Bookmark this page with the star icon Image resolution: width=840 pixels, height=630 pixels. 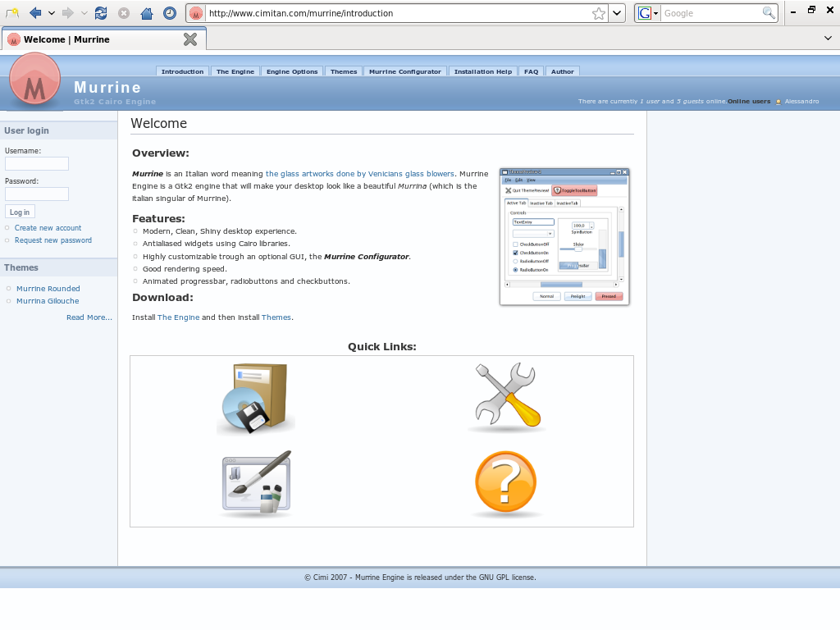coord(599,13)
